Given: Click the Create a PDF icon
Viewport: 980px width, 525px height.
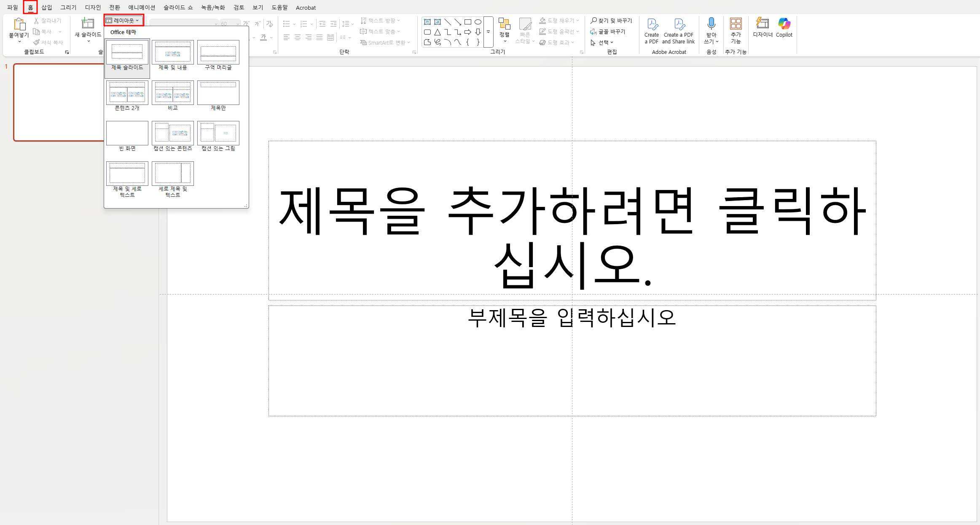Looking at the screenshot, I should click(652, 24).
